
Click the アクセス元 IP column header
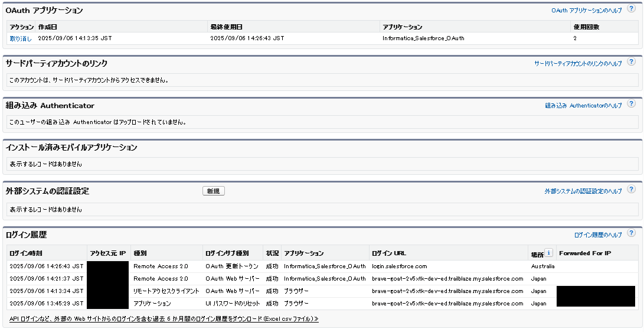point(108,253)
